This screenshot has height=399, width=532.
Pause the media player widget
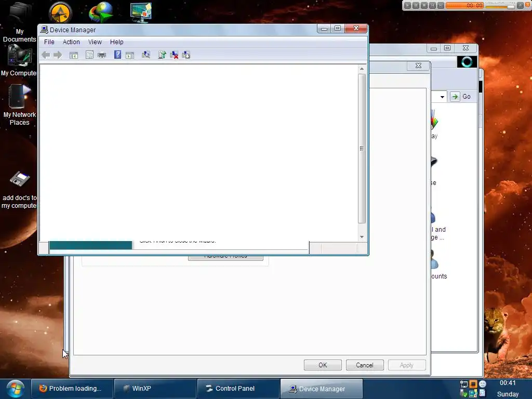(x=416, y=5)
